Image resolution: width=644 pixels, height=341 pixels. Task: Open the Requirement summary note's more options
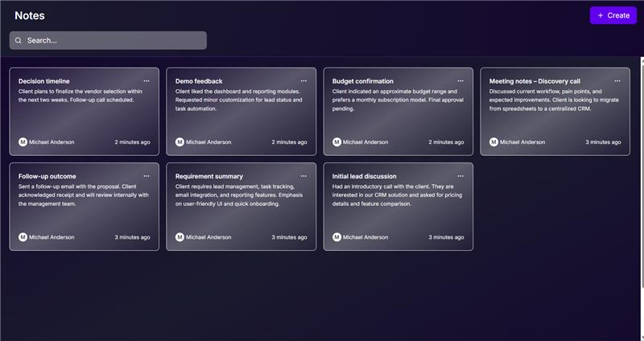[303, 176]
